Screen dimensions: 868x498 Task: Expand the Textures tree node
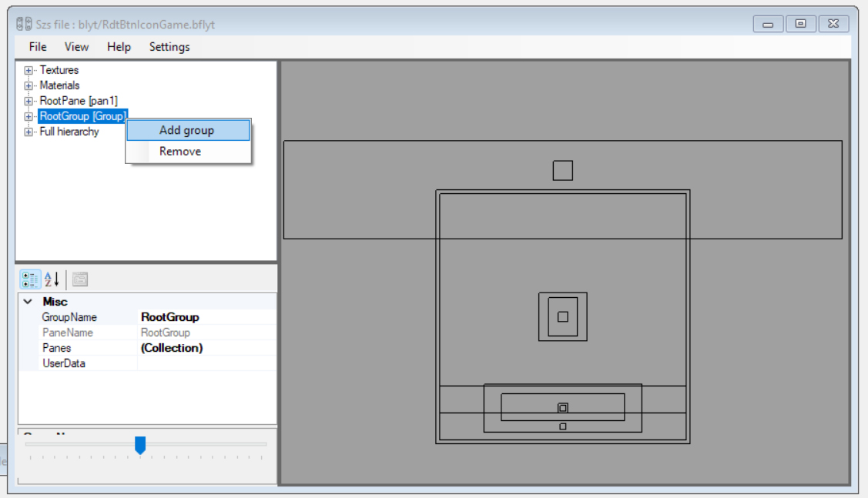pyautogui.click(x=28, y=70)
